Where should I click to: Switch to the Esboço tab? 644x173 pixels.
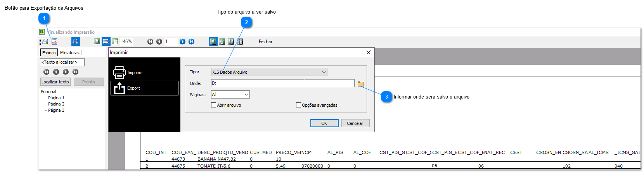pyautogui.click(x=49, y=53)
